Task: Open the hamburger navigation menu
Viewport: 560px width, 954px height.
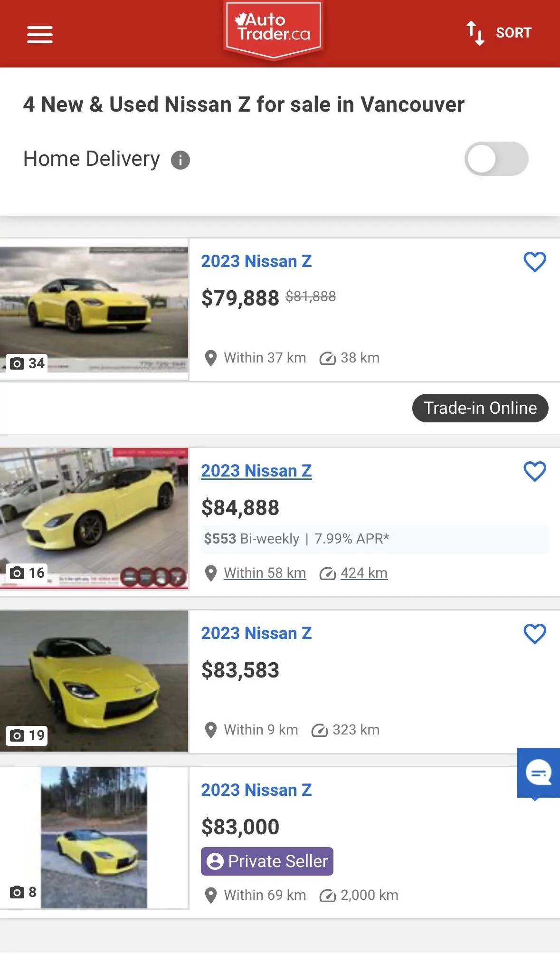Action: pyautogui.click(x=40, y=34)
